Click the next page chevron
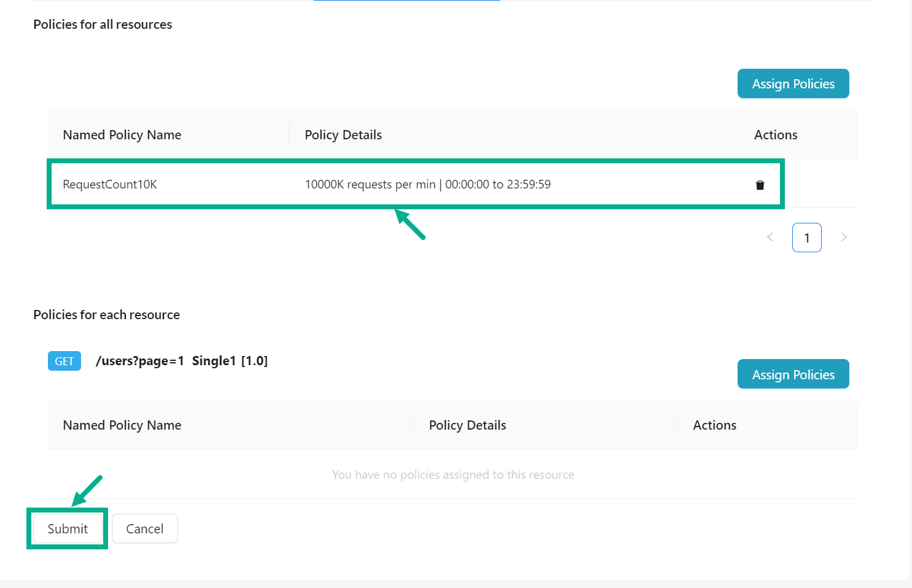This screenshot has height=588, width=912. click(x=844, y=237)
